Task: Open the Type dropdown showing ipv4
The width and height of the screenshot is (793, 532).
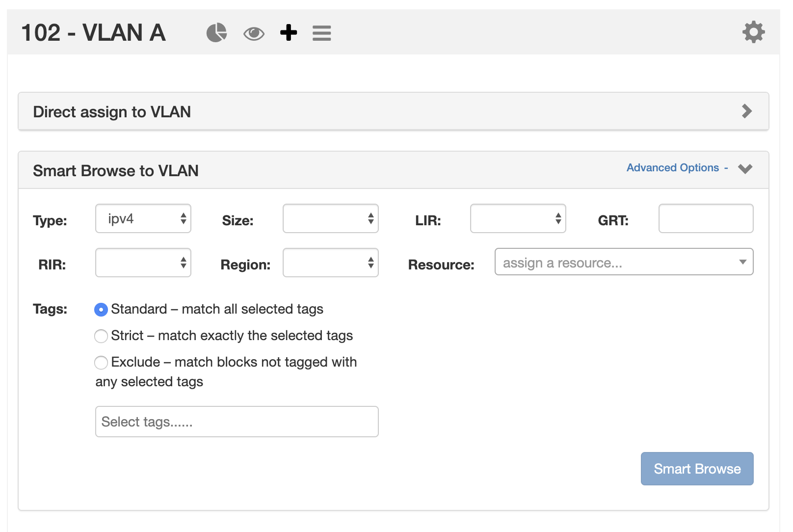Action: coord(143,219)
